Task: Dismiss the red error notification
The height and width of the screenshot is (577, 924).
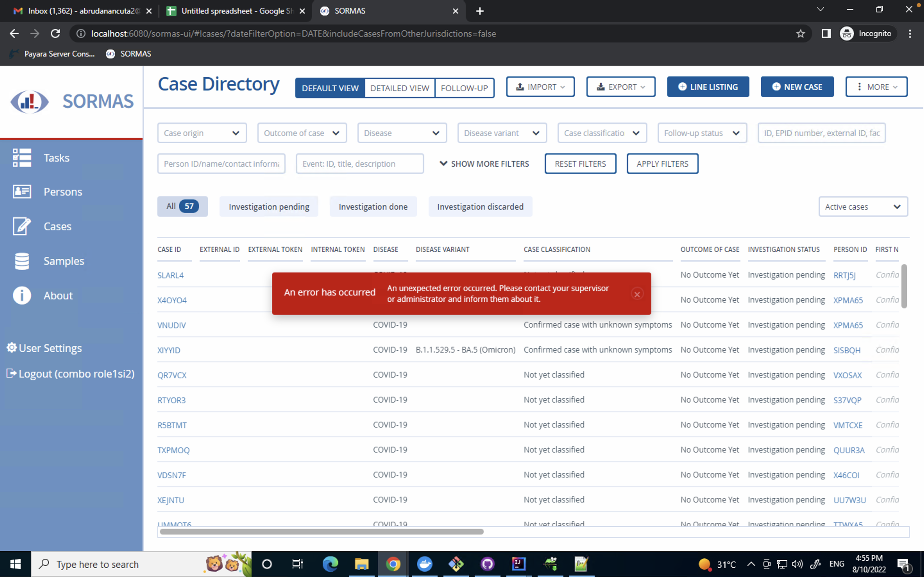Action: pyautogui.click(x=637, y=294)
